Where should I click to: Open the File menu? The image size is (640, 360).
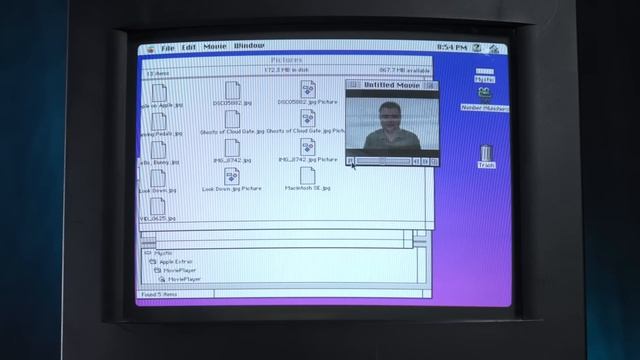pyautogui.click(x=167, y=48)
